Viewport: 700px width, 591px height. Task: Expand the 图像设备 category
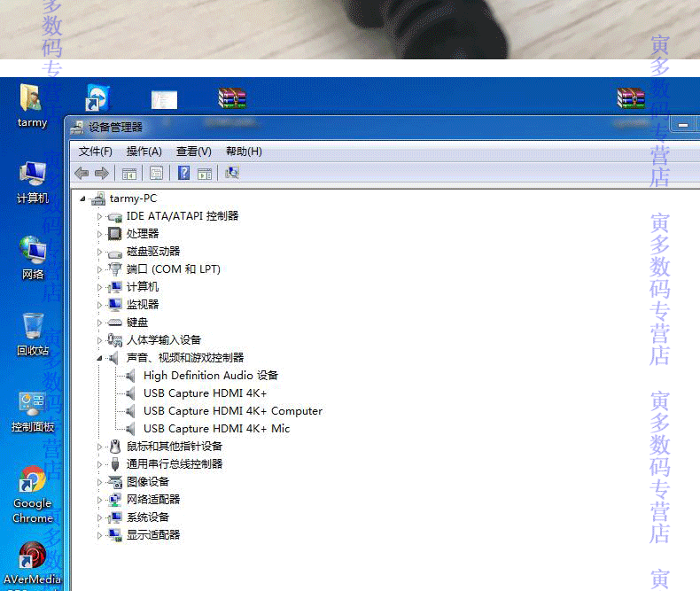pos(99,482)
